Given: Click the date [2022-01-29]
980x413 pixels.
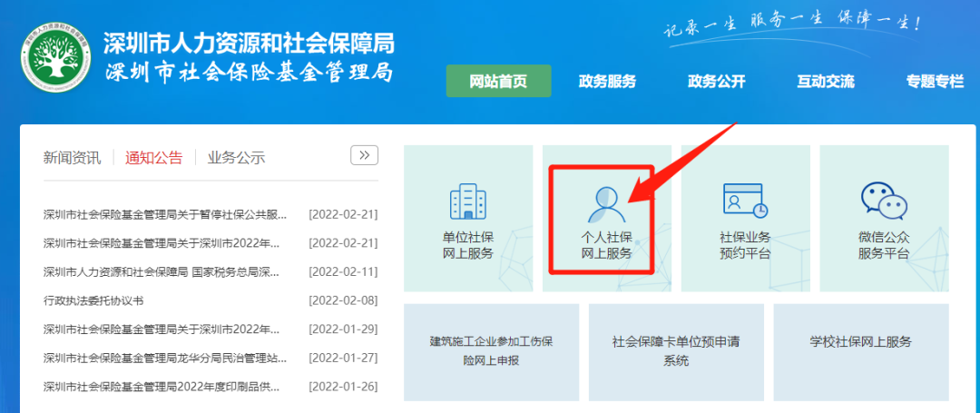Looking at the screenshot, I should (x=343, y=329).
